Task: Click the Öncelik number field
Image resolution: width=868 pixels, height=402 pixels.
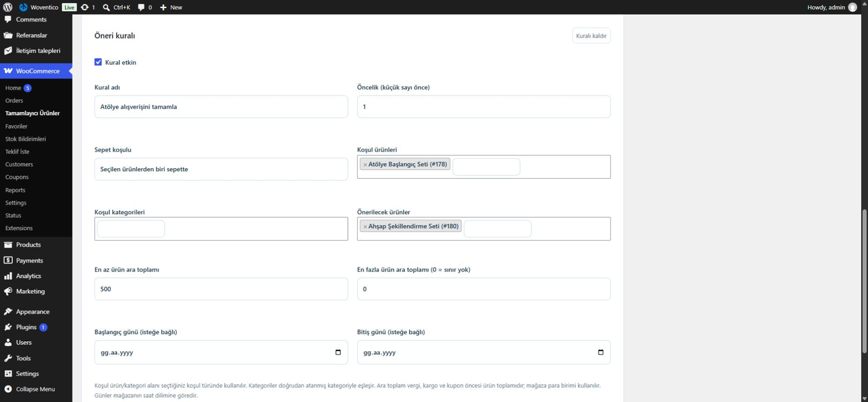Action: (484, 107)
